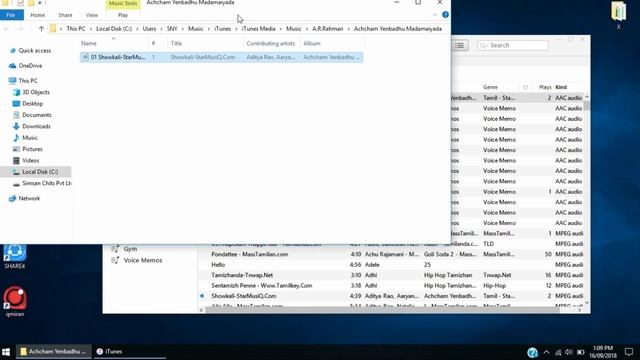Screen dimensions: 640x360
Task: Open Network in the sidebar
Action: [29, 198]
